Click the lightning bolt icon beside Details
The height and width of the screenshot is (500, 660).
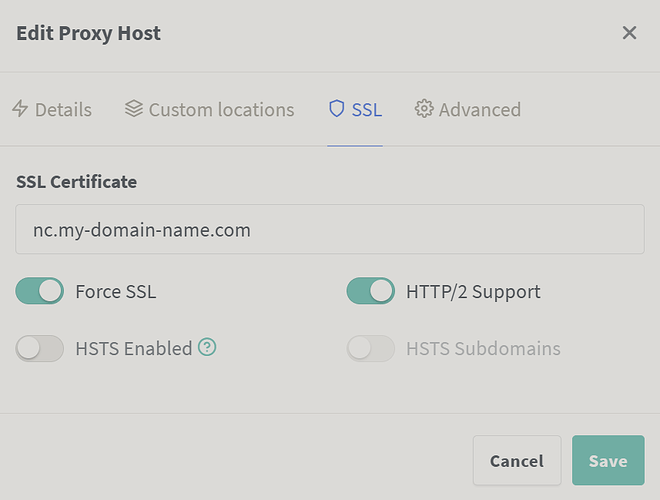[20, 110]
